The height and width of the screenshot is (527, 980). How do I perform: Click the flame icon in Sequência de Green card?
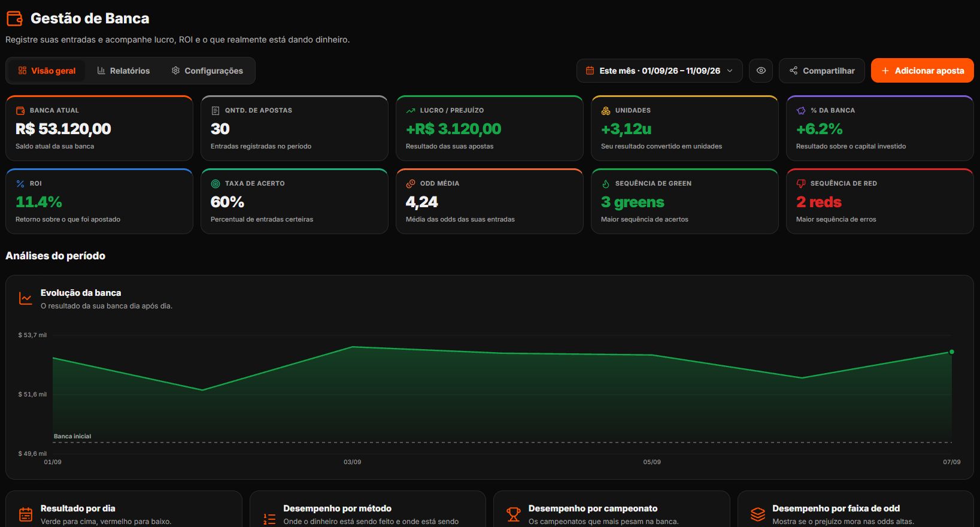606,184
